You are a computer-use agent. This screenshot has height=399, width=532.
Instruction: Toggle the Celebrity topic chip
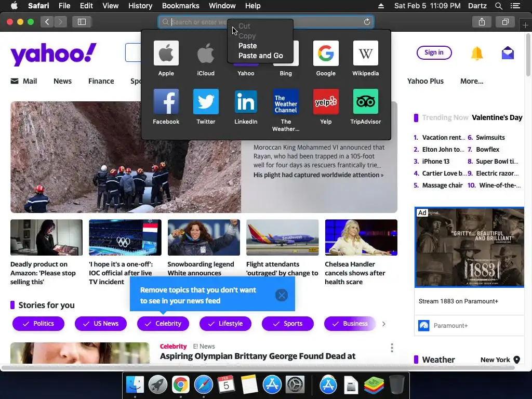[x=163, y=324]
